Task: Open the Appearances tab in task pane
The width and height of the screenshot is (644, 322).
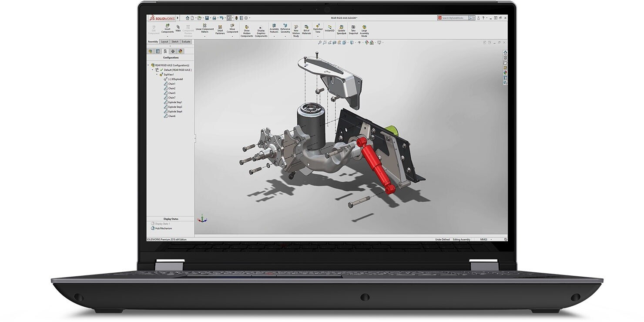Action: (505, 73)
